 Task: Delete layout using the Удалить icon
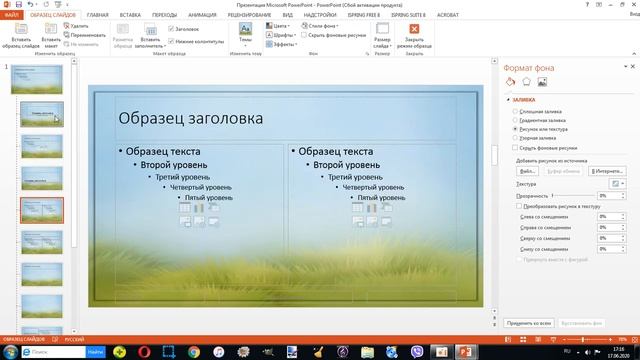67,26
